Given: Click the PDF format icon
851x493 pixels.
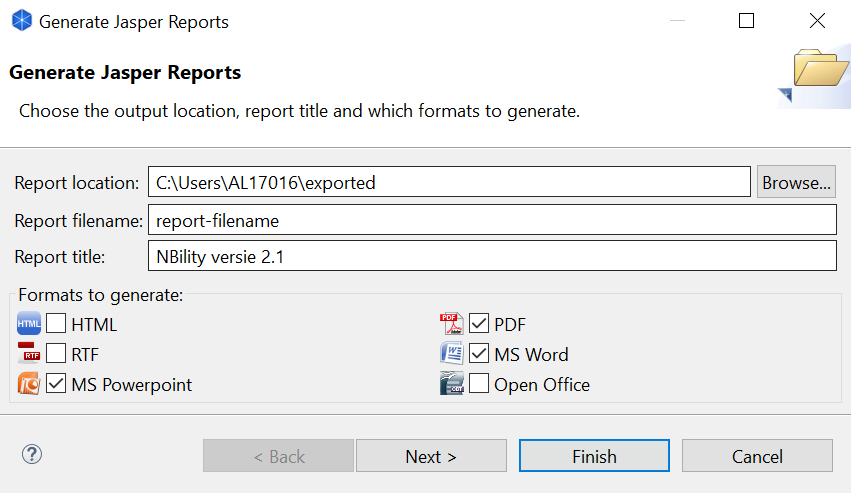Looking at the screenshot, I should coord(452,324).
